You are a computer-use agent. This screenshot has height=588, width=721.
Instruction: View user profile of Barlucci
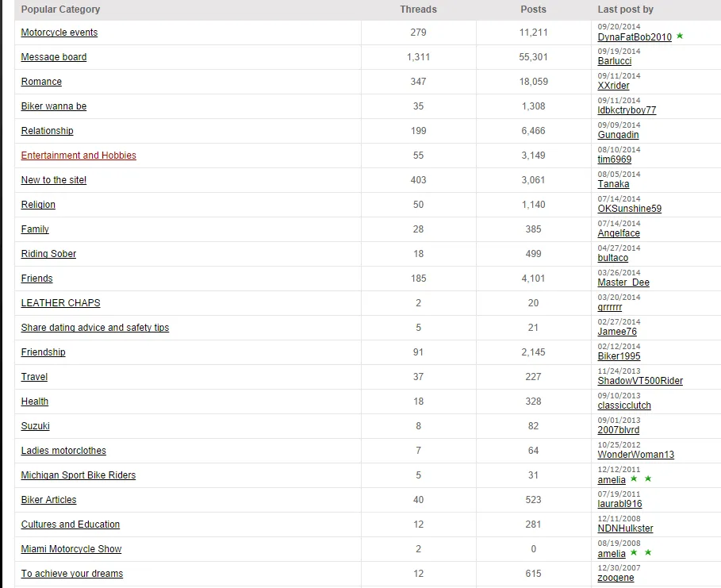615,61
